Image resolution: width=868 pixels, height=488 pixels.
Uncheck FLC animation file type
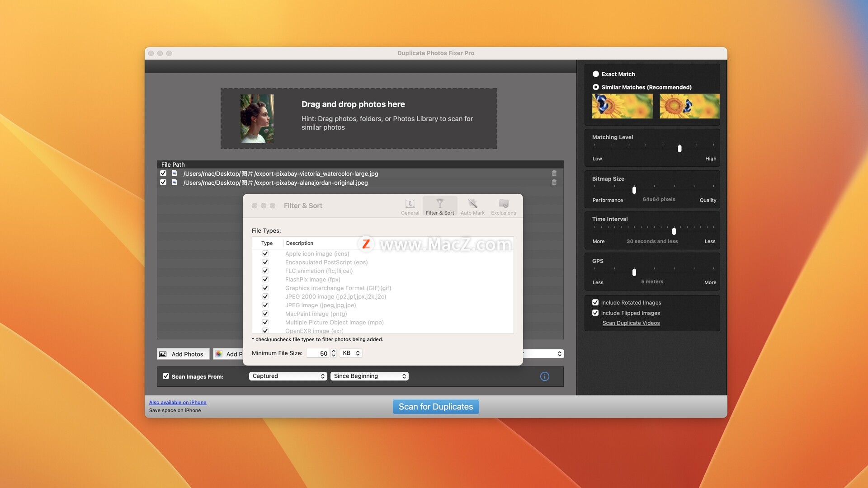(x=265, y=271)
